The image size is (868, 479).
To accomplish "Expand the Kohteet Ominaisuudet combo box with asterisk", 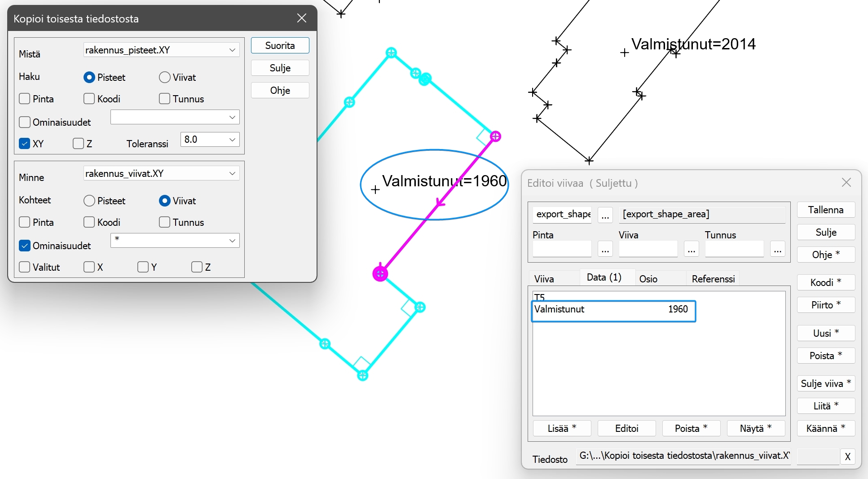I will 232,241.
